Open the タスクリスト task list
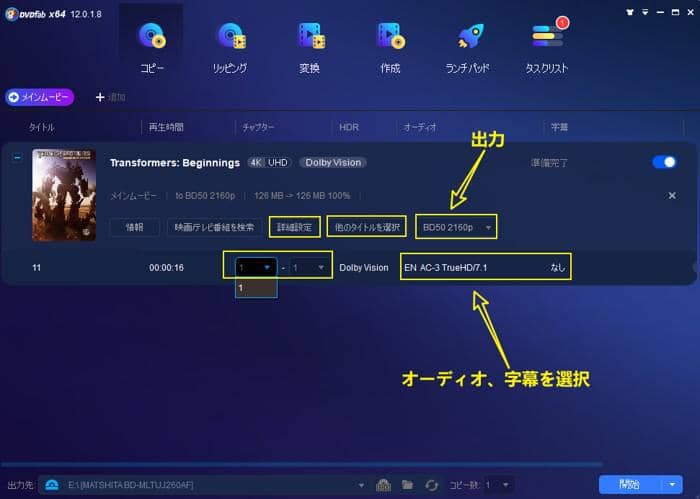The width and height of the screenshot is (700, 499). [x=546, y=46]
